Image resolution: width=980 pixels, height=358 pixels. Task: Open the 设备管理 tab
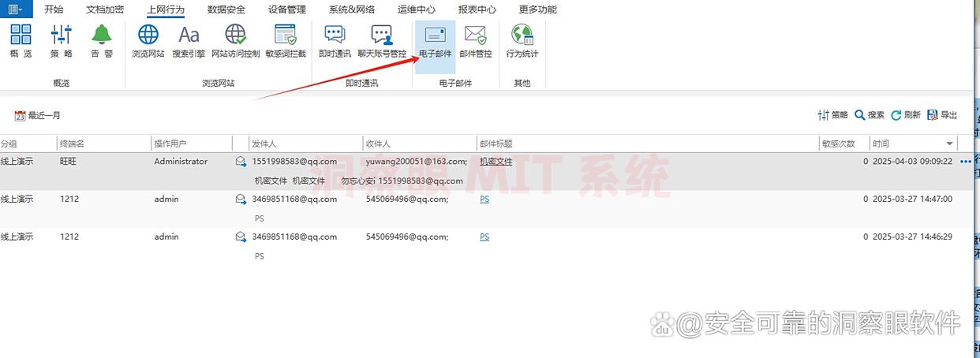(x=286, y=9)
